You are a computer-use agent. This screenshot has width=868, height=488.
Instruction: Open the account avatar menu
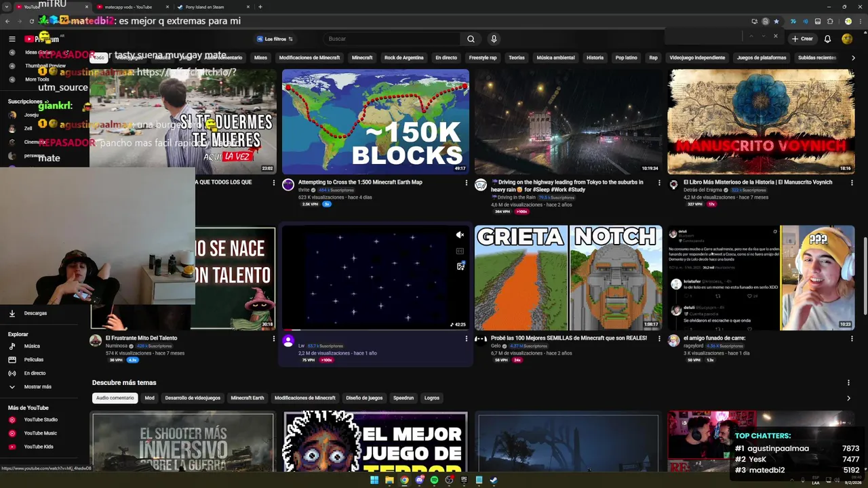(x=847, y=39)
